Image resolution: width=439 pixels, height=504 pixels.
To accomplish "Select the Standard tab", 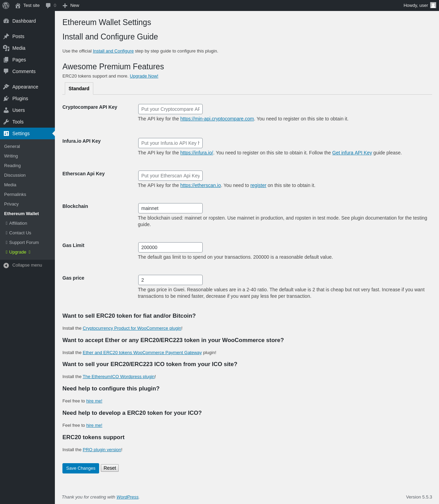I will (79, 89).
